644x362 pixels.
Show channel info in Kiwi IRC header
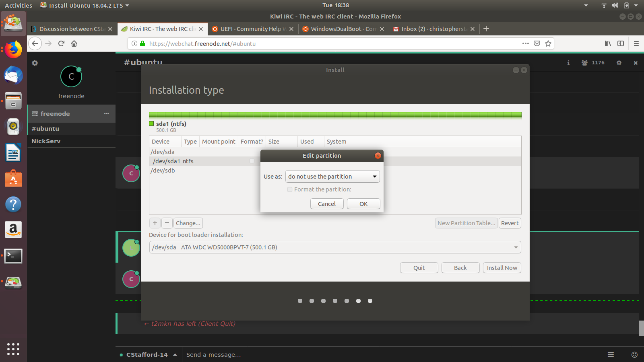(x=568, y=63)
